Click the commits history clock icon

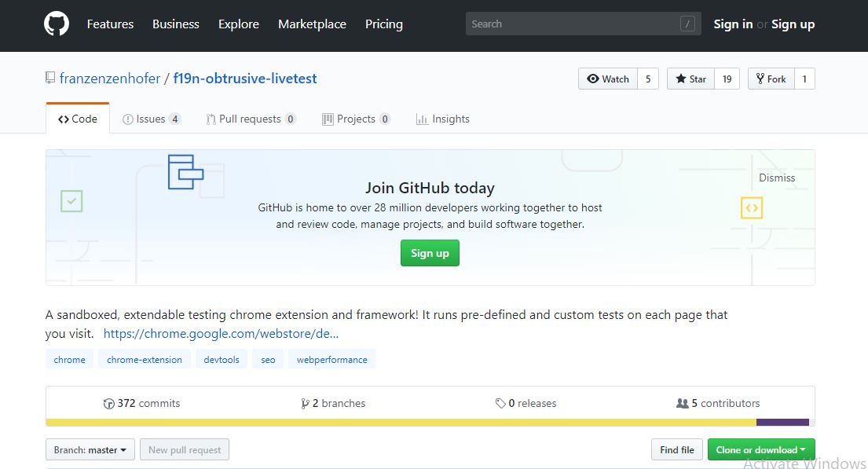tap(109, 404)
